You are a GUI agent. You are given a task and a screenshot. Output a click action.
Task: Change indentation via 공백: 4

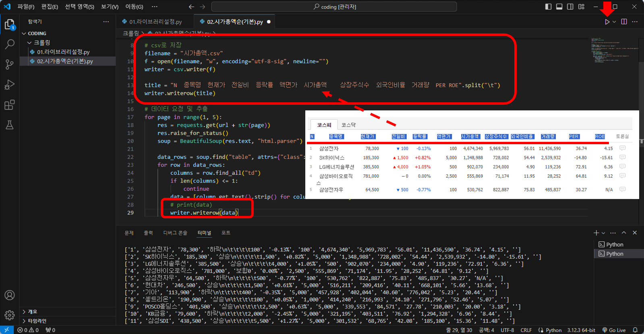(487, 330)
